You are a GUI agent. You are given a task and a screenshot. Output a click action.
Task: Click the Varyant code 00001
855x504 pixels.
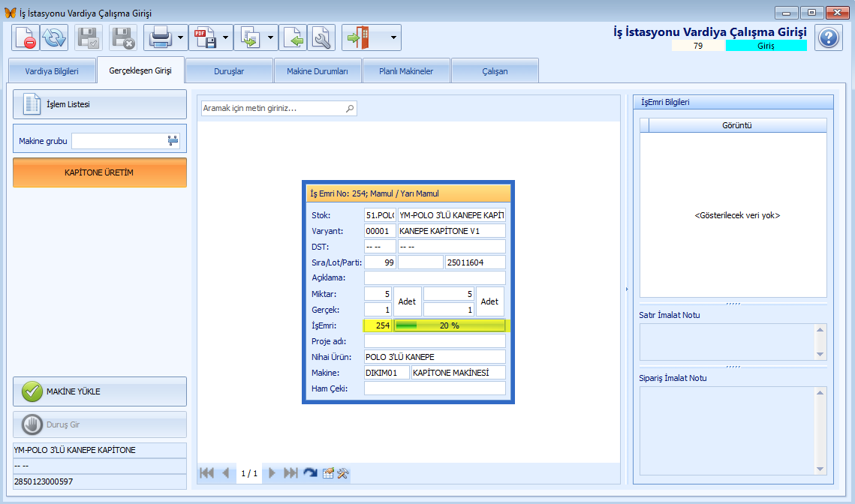point(380,231)
